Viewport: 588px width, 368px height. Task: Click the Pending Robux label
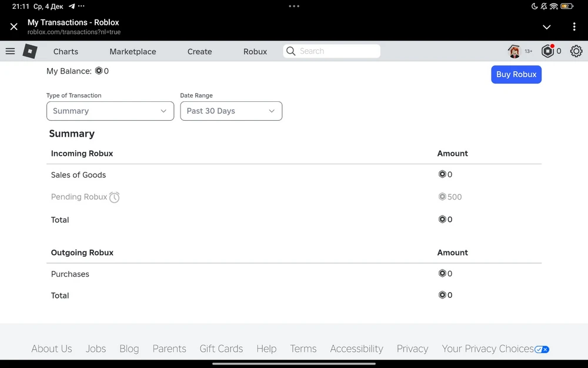click(79, 197)
